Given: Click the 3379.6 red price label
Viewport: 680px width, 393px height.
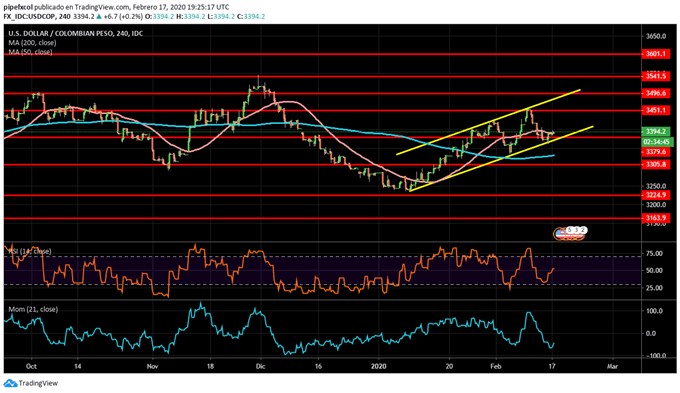Looking at the screenshot, I should pyautogui.click(x=656, y=152).
